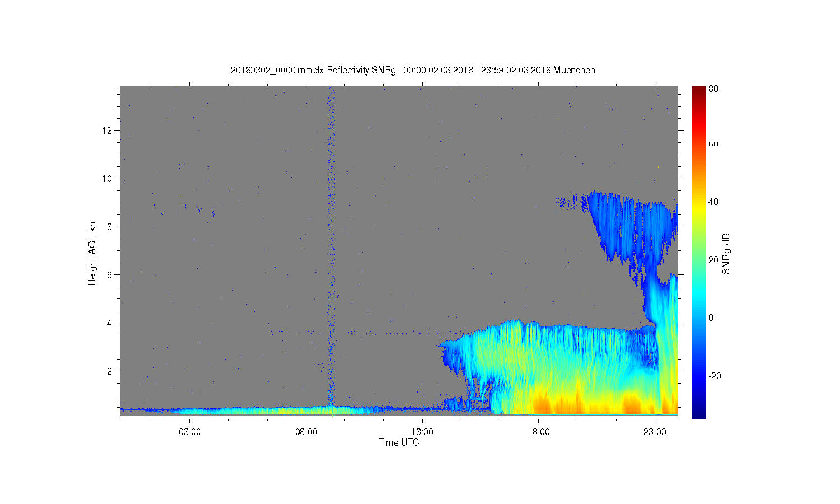Click the 03:00 time tick label
This screenshot has height=504, width=840.
pos(190,432)
